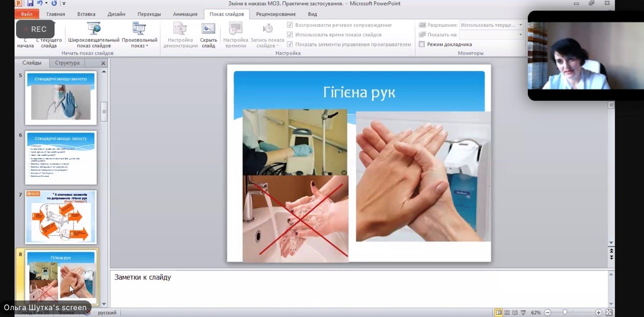Enable Режим докладчика checkbox
644x317 pixels.
(422, 44)
